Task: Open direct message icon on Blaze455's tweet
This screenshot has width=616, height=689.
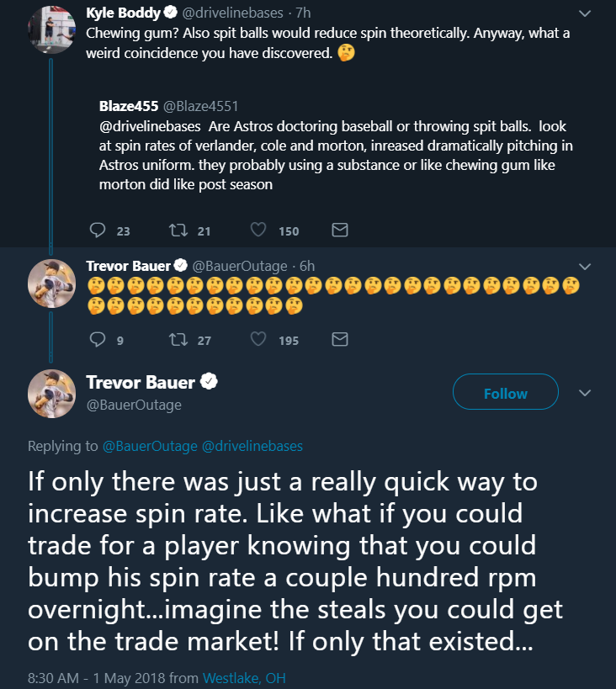Action: point(339,229)
